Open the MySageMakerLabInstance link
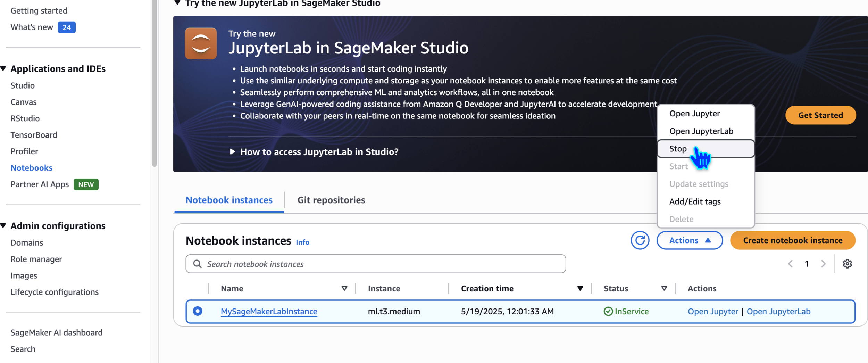Screen dimensions: 868x363 (269, 311)
